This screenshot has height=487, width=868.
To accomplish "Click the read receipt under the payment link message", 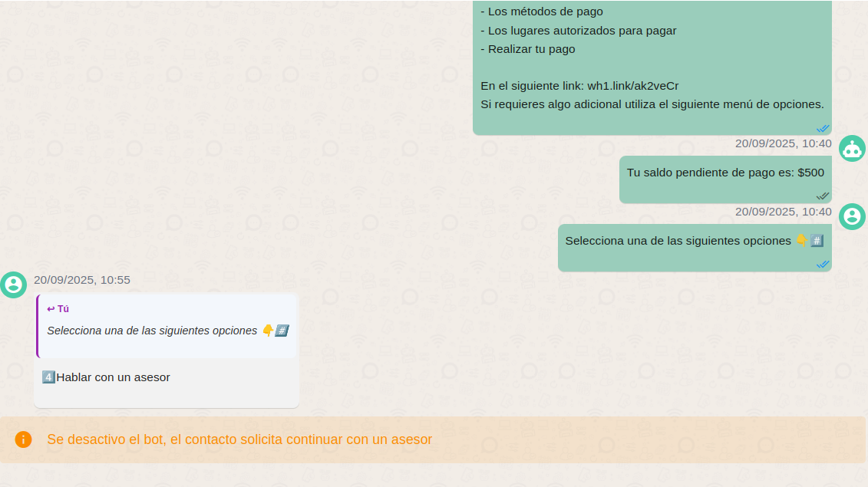I will 823,128.
